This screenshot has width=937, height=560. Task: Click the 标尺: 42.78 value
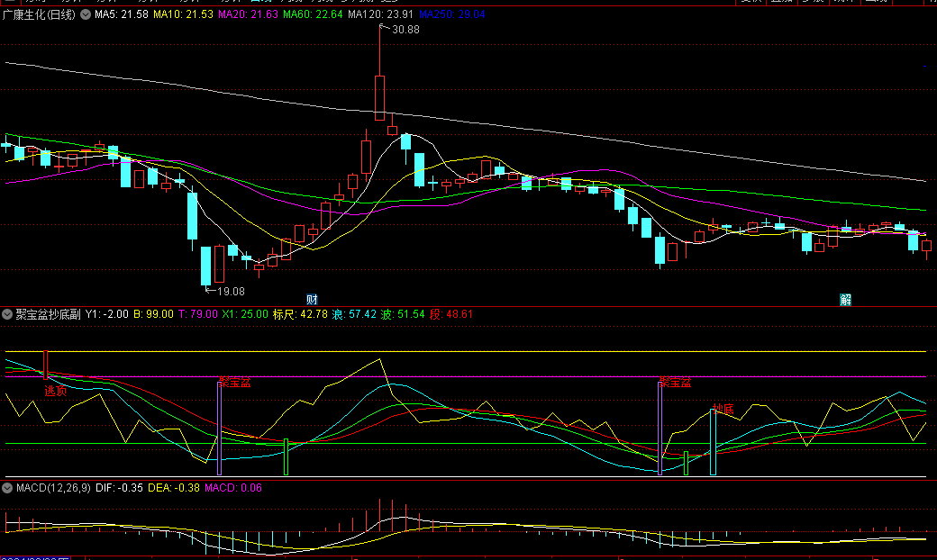point(300,314)
